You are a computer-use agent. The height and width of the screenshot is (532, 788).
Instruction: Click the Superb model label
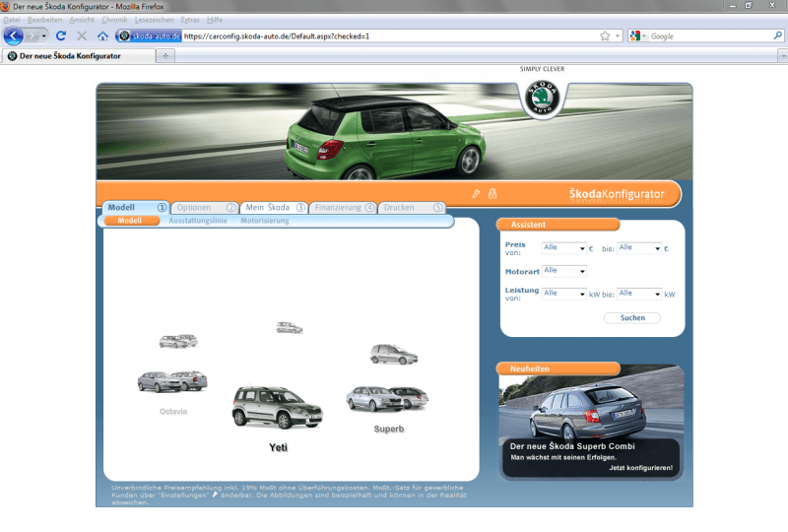pyautogui.click(x=389, y=429)
